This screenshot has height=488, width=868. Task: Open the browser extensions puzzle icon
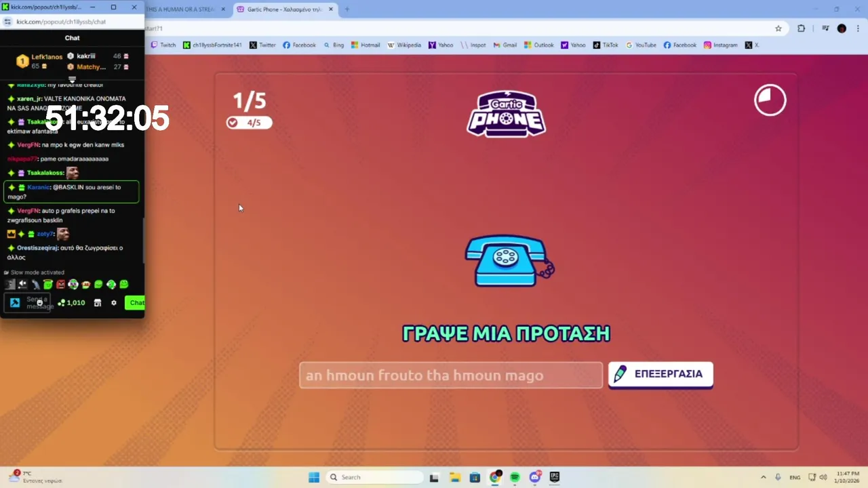pos(801,28)
